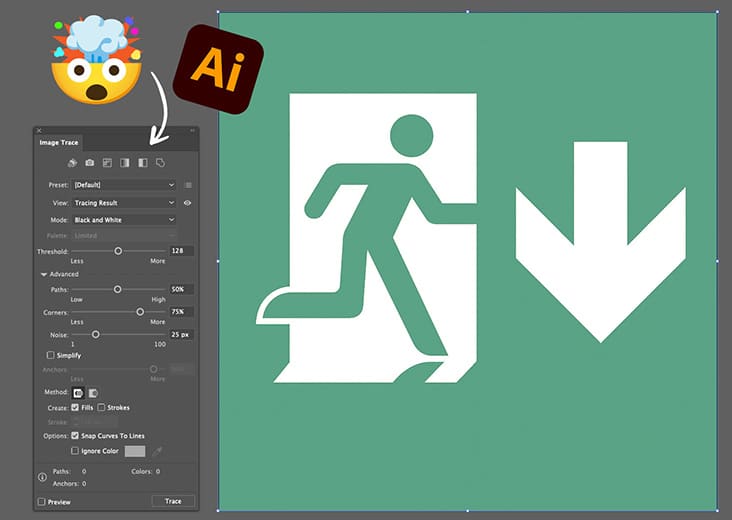
Task: Enable the Simplify checkbox
Action: [x=50, y=355]
